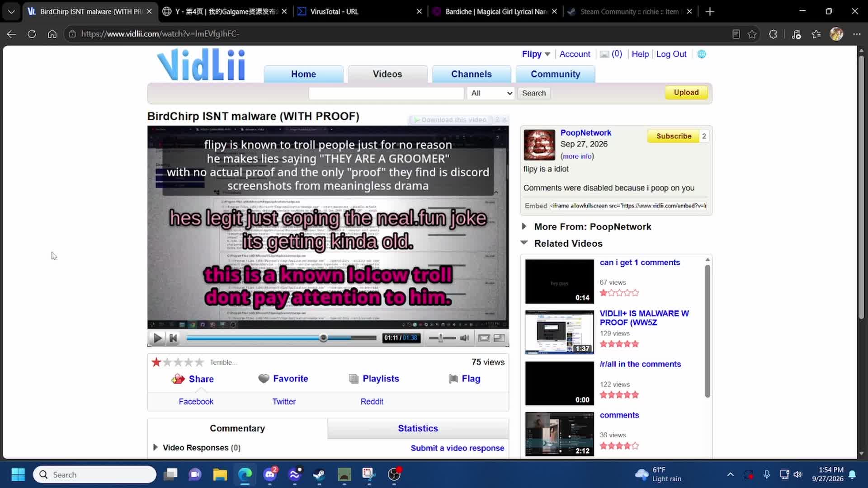Viewport: 868px width, 488px height.
Task: Click the grey heart Favorite icon
Action: 264,379
